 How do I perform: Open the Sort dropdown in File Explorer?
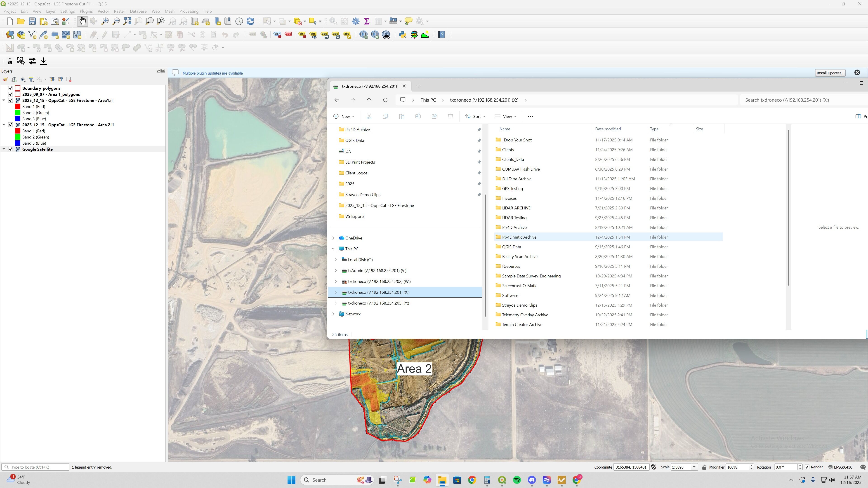click(475, 117)
